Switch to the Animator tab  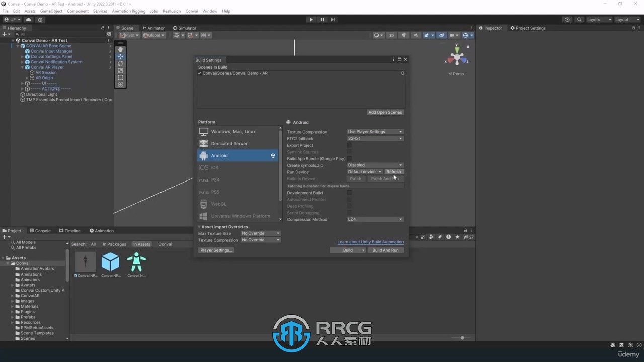coord(153,28)
